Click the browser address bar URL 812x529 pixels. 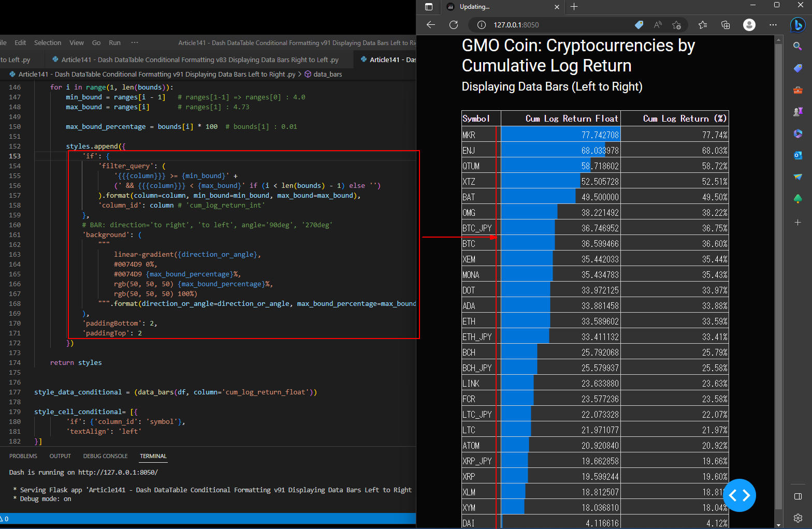[x=516, y=25]
